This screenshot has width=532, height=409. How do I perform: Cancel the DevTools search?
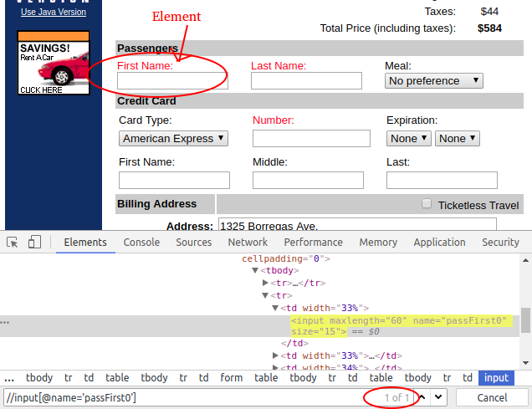[492, 397]
